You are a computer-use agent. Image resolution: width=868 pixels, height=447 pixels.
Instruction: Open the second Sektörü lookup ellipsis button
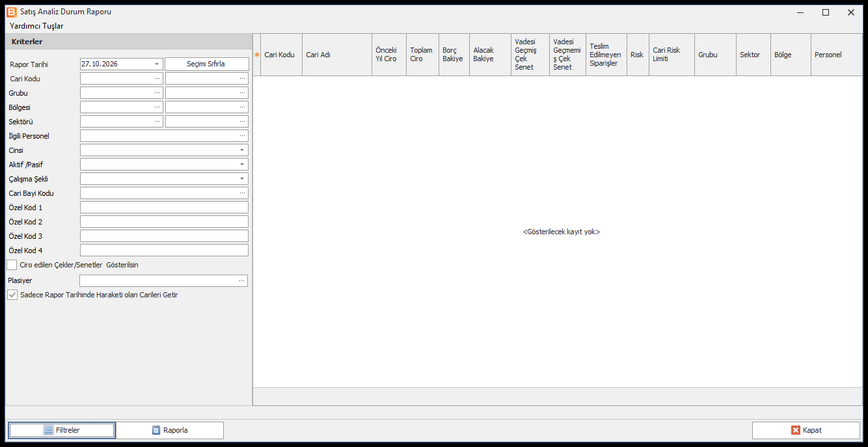[x=242, y=121]
